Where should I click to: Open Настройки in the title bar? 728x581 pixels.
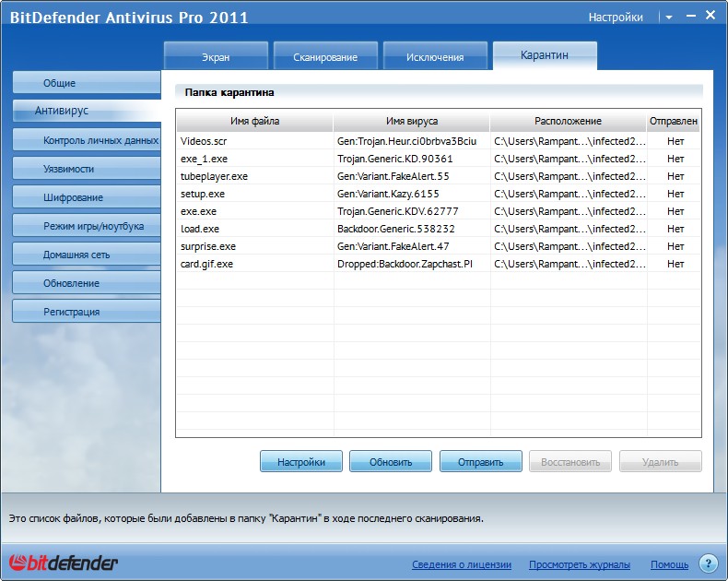(x=616, y=18)
